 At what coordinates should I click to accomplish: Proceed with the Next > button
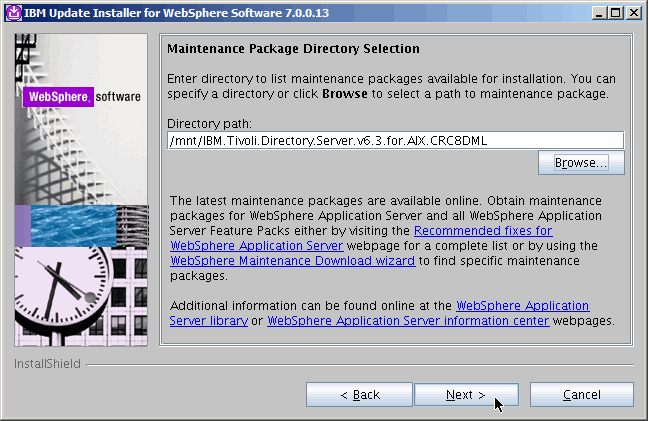click(x=465, y=395)
